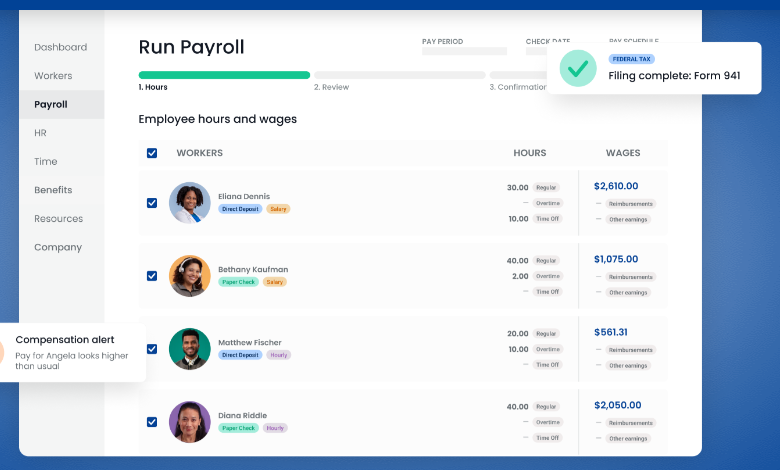The width and height of the screenshot is (780, 470).
Task: Click the Hourly tag for Diana Riddle
Action: click(275, 428)
